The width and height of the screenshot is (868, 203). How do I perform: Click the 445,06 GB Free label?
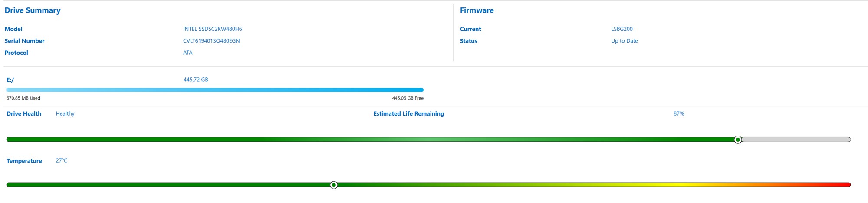pos(408,98)
